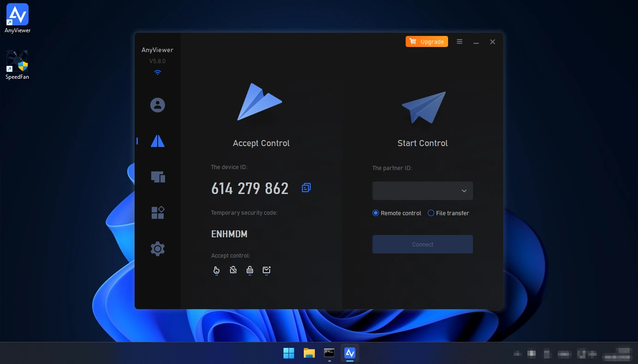Open the Settings gear in sidebar
This screenshot has height=364, width=638.
(158, 249)
